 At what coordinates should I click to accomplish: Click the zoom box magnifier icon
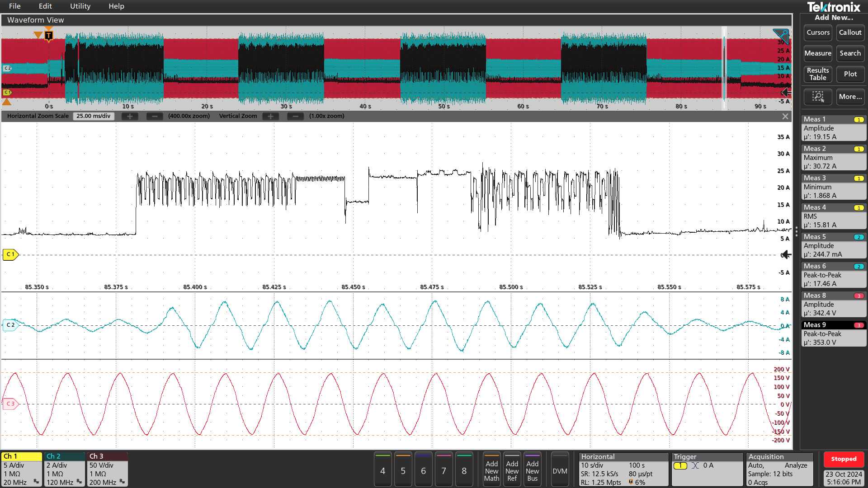coord(817,97)
